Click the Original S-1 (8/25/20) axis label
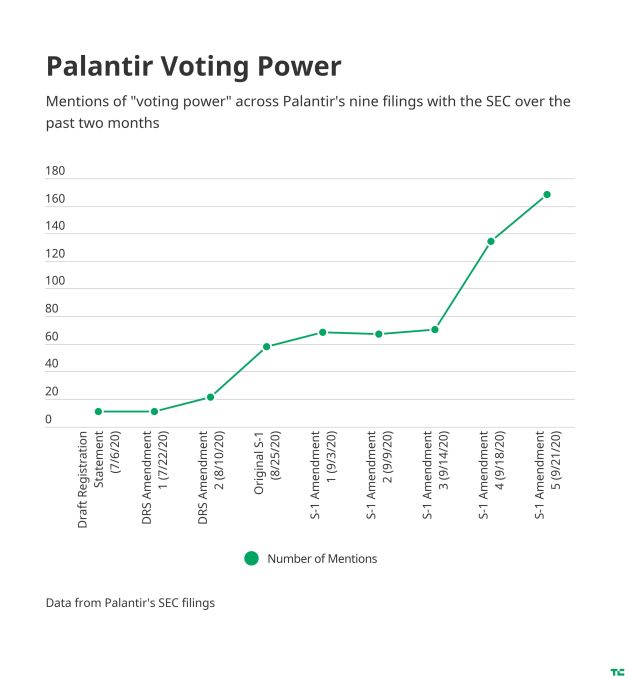The width and height of the screenshot is (631, 679). pyautogui.click(x=265, y=470)
